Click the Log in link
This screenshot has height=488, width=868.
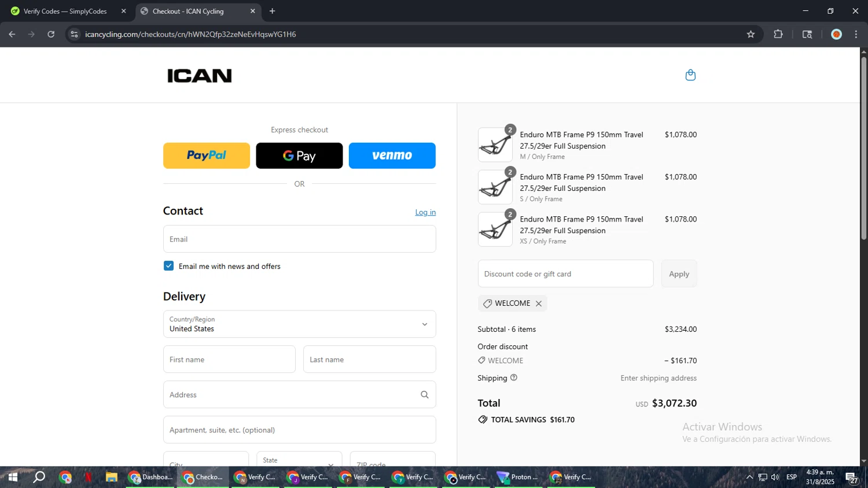pyautogui.click(x=425, y=212)
